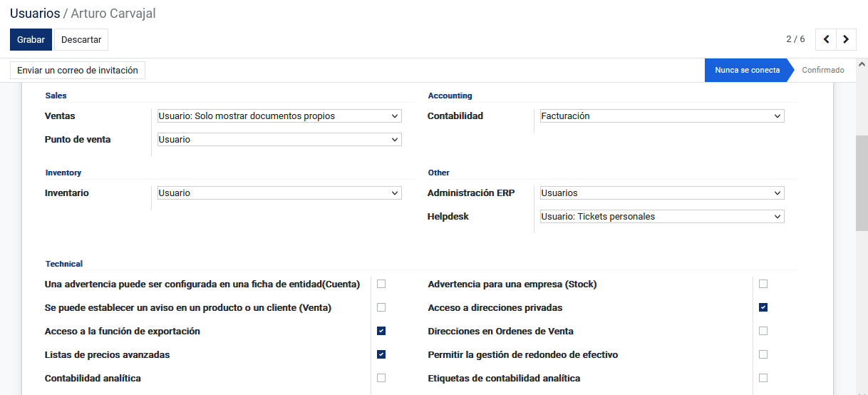The height and width of the screenshot is (395, 868).
Task: Enable Direcciones en Ordenes de Venta
Action: pos(763,331)
